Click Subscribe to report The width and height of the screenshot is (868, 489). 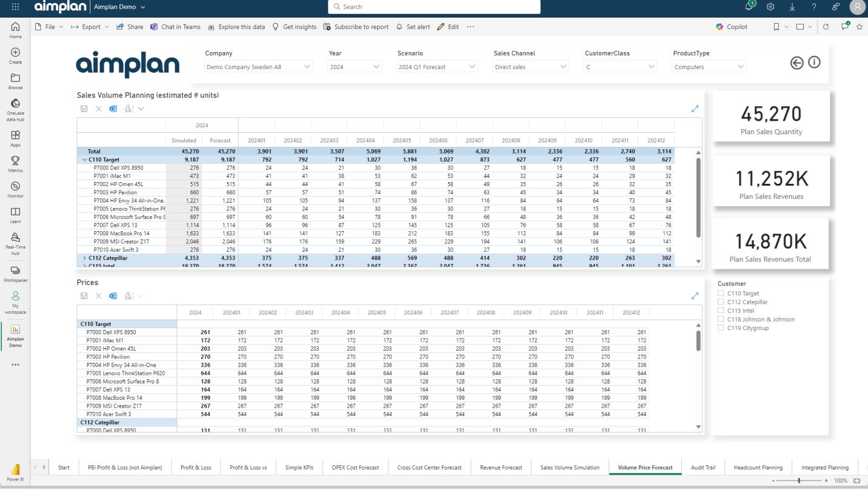(356, 27)
